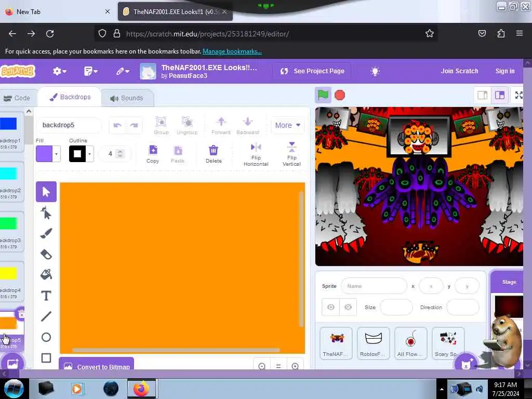Click the Forward arrow icon
532x399 pixels.
click(221, 125)
